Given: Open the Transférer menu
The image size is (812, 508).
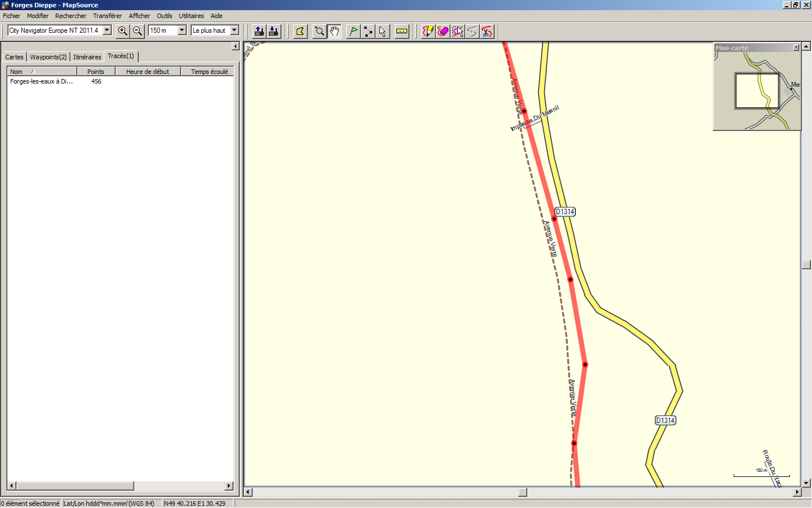Looking at the screenshot, I should click(107, 16).
